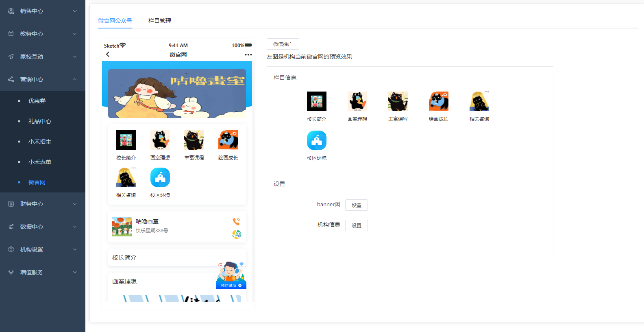Click 设置 button next to 机构信息

pos(357,225)
